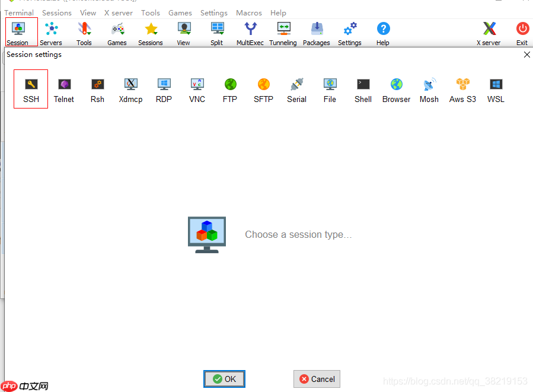Click the Cancel button
Viewport: 533px width, 392px height.
(317, 379)
